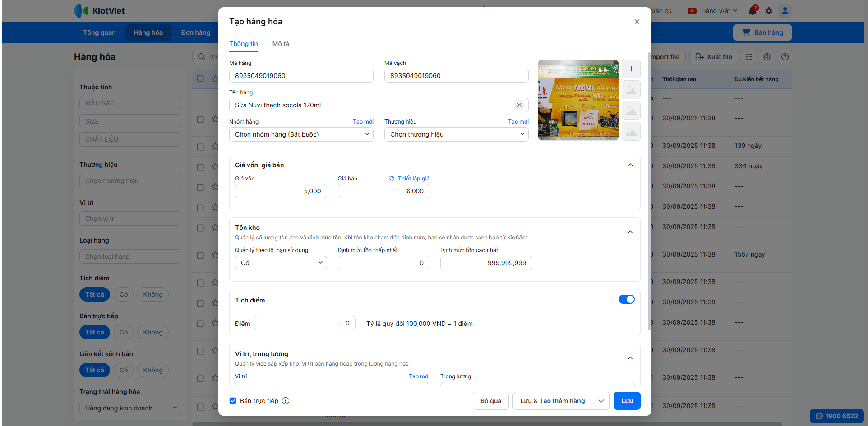Switch to the Mô tả tab
This screenshot has height=426, width=868.
click(281, 44)
